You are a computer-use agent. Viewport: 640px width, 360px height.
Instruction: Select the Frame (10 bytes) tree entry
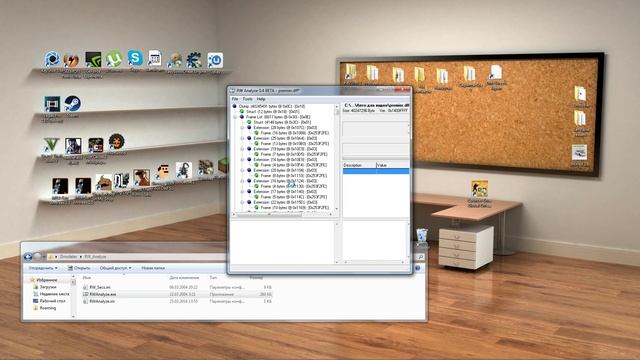[294, 207]
